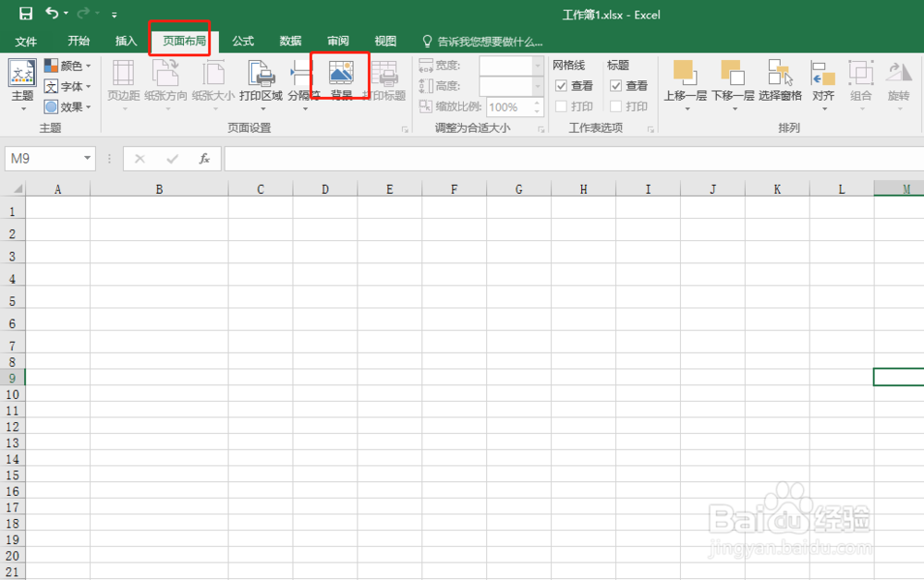Select row 20 header
924x580 pixels.
12,556
